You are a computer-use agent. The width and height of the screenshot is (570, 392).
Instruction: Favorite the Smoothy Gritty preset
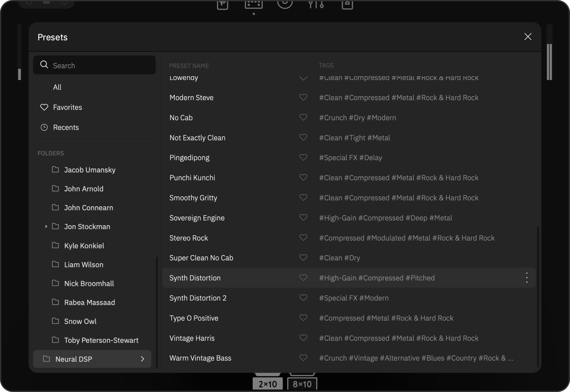tap(303, 197)
